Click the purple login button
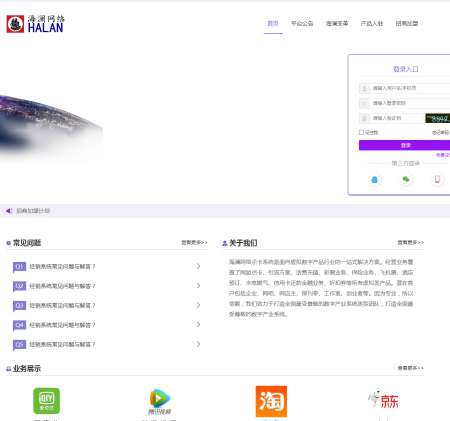Screen dimensions: 450x421 (x=405, y=145)
